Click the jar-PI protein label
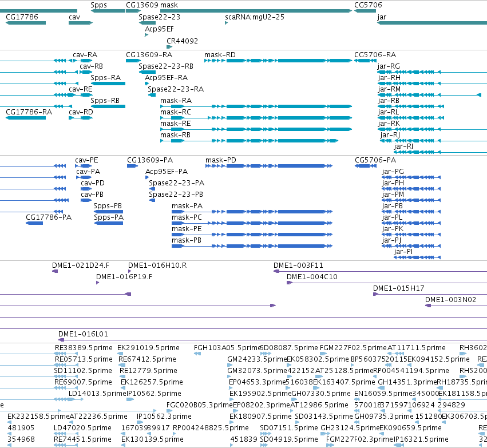Viewport: 487px width, 448px height. point(403,252)
